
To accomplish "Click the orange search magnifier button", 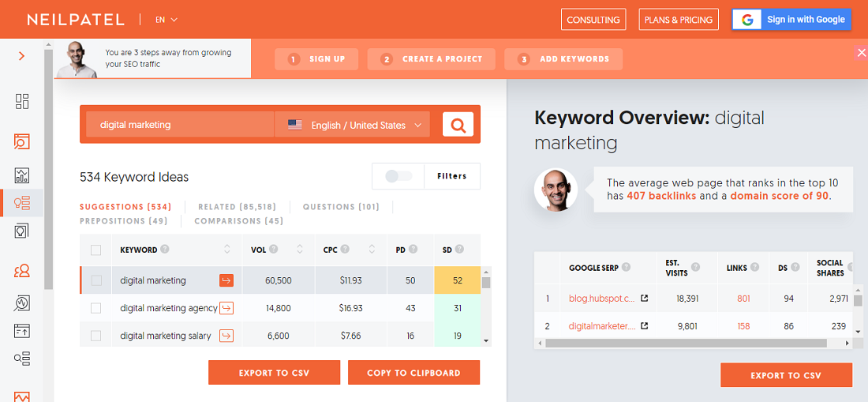I will coord(458,125).
